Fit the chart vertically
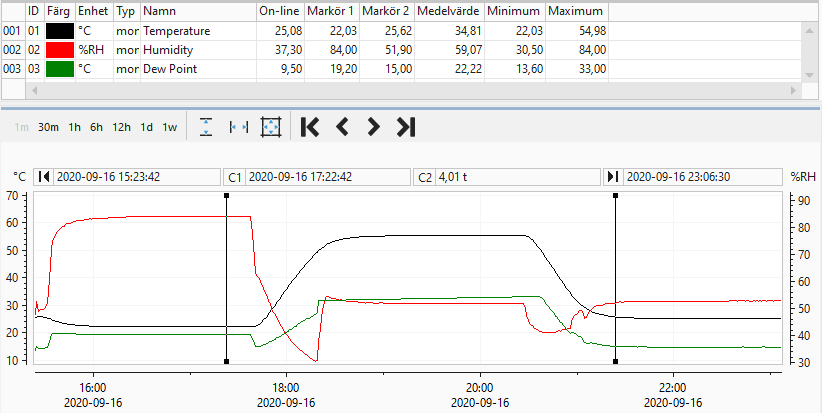The width and height of the screenshot is (822, 413). (x=206, y=127)
